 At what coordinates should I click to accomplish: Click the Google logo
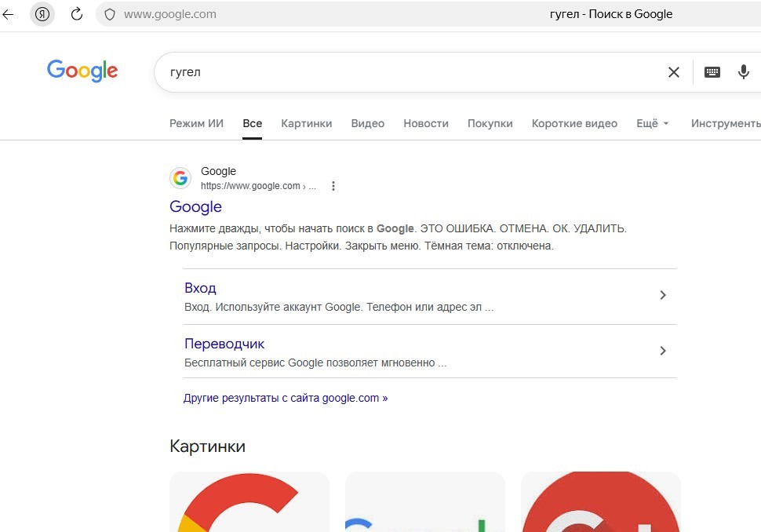click(x=82, y=71)
